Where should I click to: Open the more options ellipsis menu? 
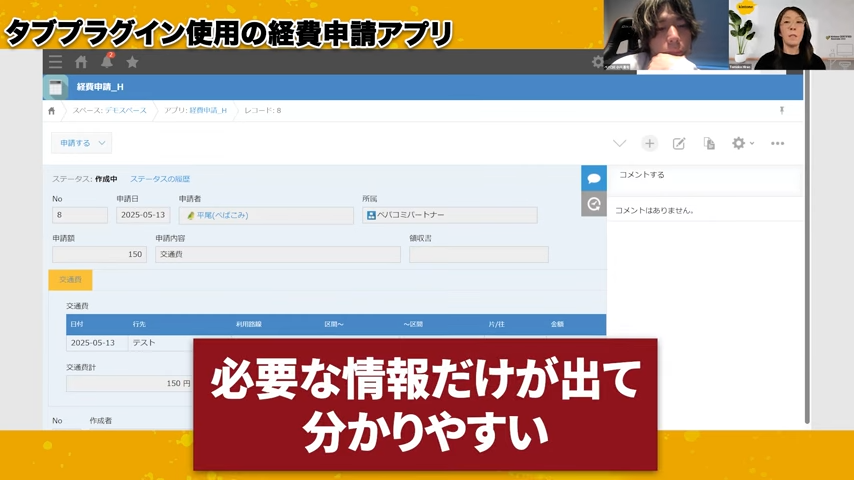point(777,143)
